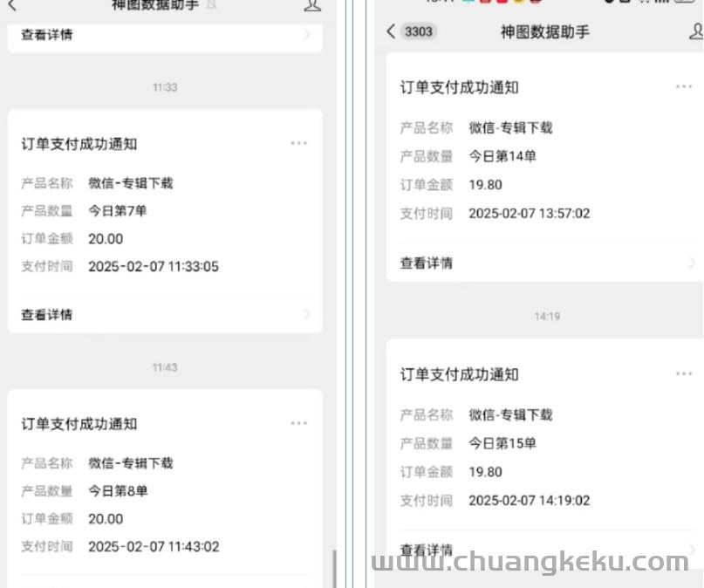Open the profile icon in the 3303 chat header
The width and height of the screenshot is (704, 588).
coord(696,31)
